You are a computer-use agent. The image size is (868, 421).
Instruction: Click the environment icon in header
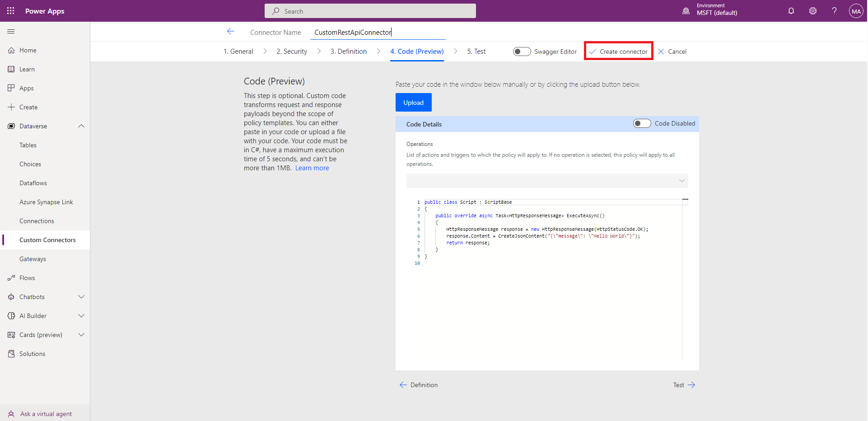(x=686, y=11)
